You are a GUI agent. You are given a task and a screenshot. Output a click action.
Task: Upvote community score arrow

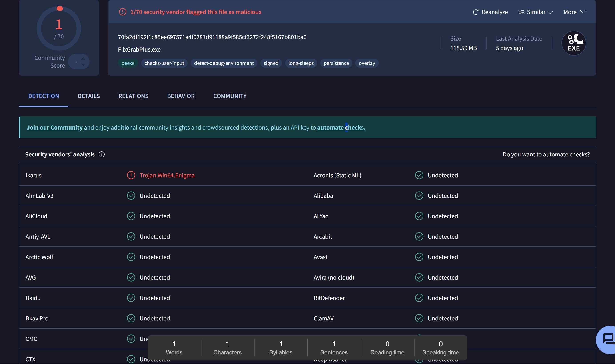(83, 59)
